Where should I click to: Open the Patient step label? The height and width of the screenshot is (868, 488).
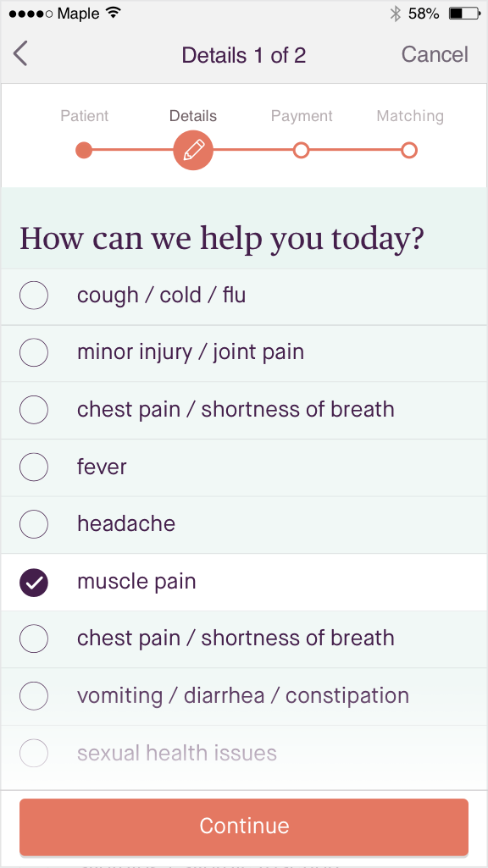coord(84,116)
